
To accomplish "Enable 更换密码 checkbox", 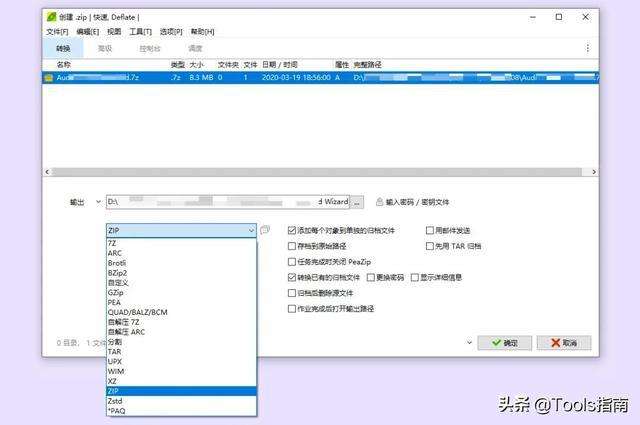I will (371, 277).
